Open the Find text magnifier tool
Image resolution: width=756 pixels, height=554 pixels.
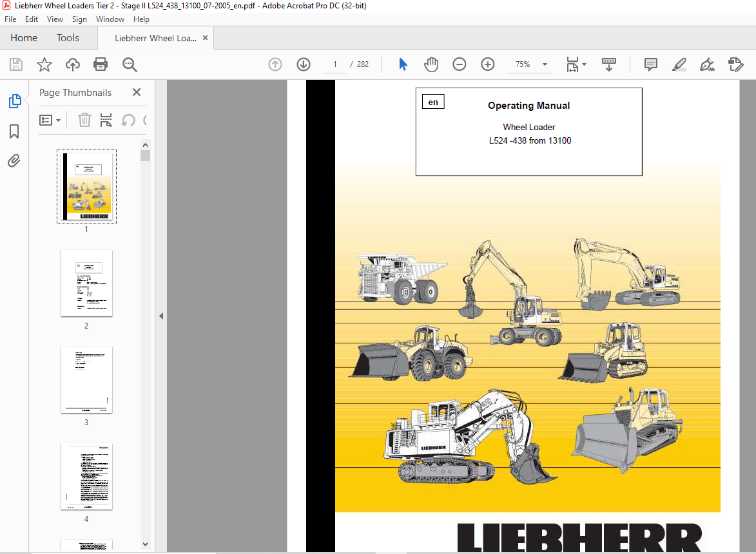[x=130, y=64]
